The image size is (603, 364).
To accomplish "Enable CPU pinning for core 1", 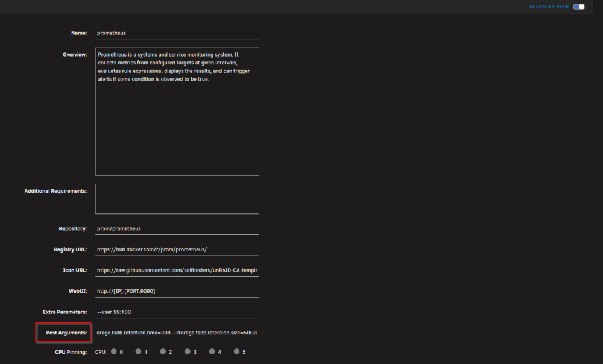I will pyautogui.click(x=139, y=351).
